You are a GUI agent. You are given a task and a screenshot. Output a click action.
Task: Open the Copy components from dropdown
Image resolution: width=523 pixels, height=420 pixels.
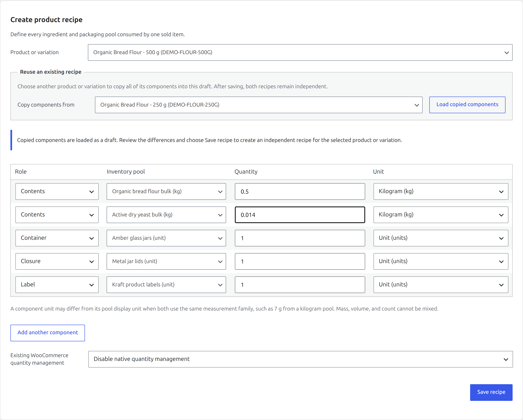point(259,105)
